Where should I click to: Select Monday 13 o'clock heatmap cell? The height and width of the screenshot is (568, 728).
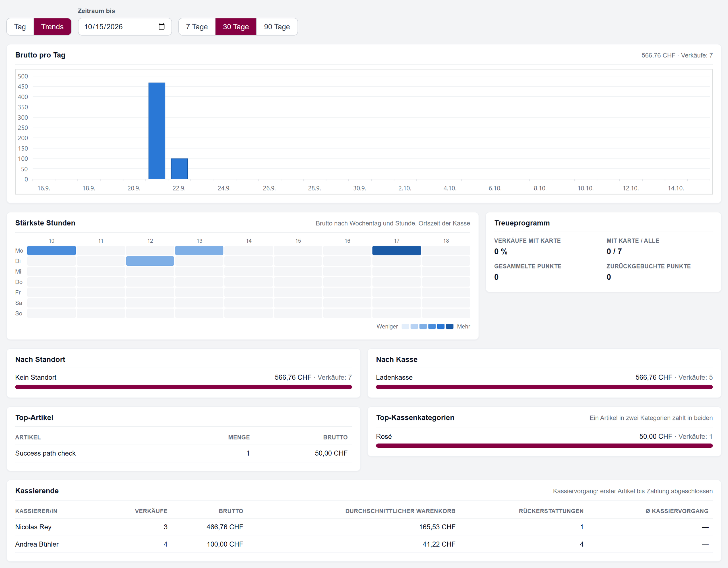pos(199,250)
